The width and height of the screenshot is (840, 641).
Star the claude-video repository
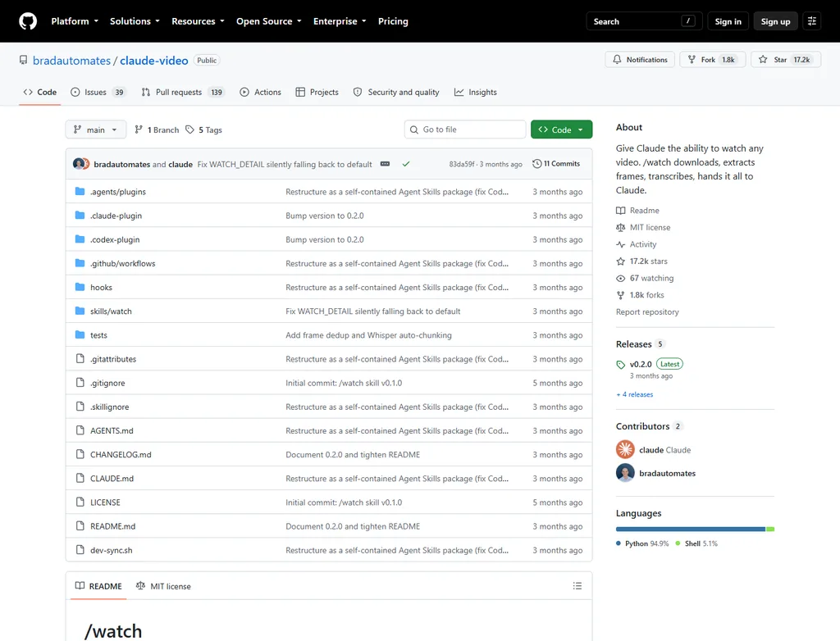click(785, 60)
